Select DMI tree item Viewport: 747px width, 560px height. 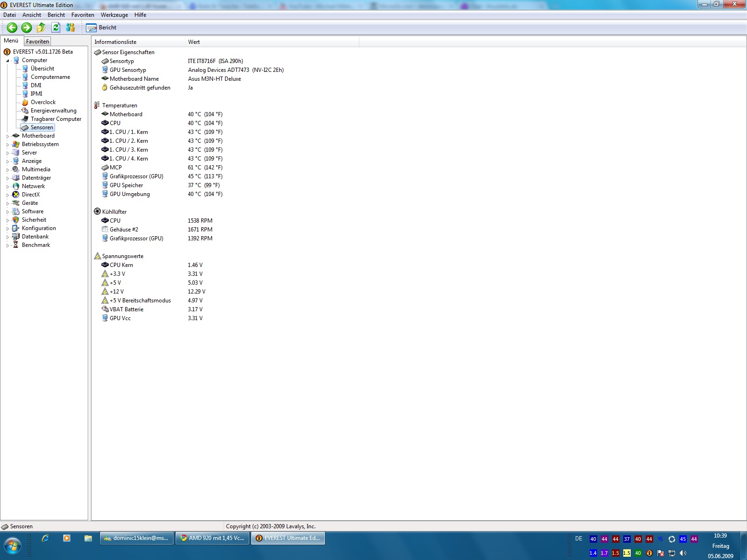point(36,85)
